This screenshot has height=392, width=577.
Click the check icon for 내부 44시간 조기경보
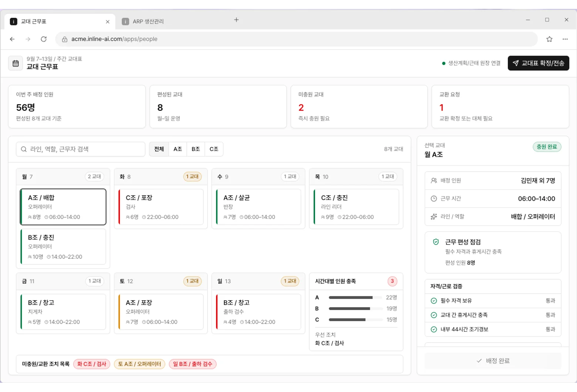point(434,330)
